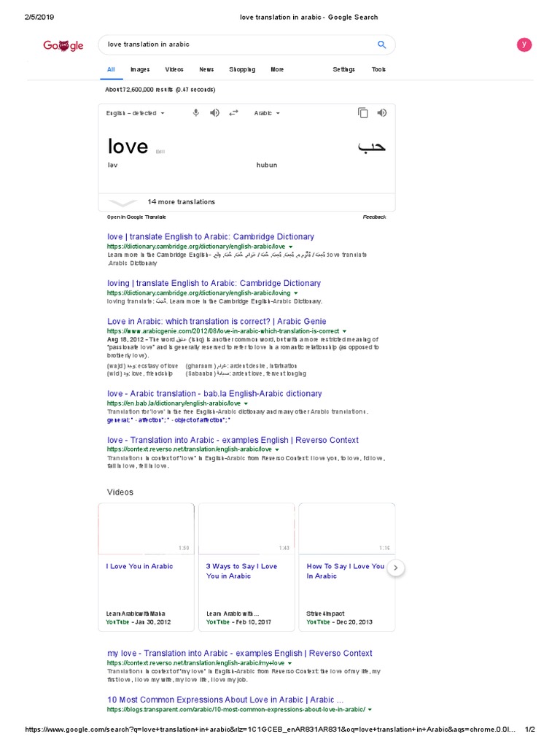Click the https://dictionary.cambridge.org english-arabic/love URL

tap(195, 247)
